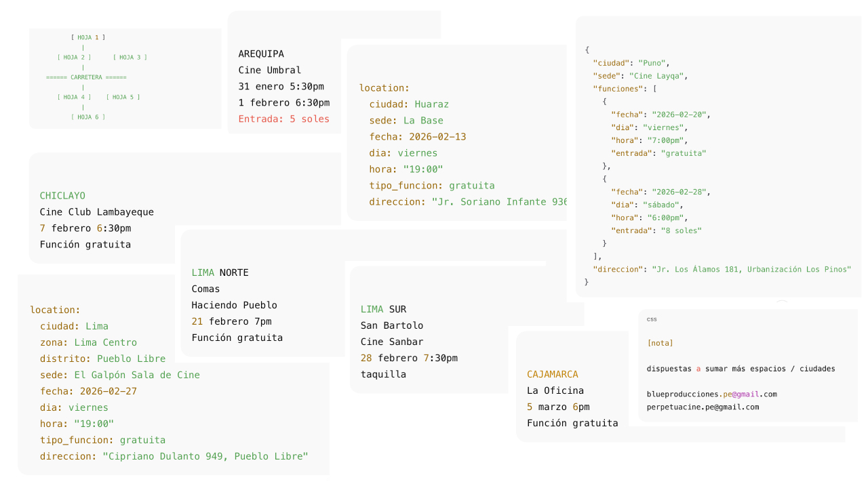Viewport: 868px width, 488px height.
Task: Select the 'css' language label
Action: pyautogui.click(x=652, y=319)
